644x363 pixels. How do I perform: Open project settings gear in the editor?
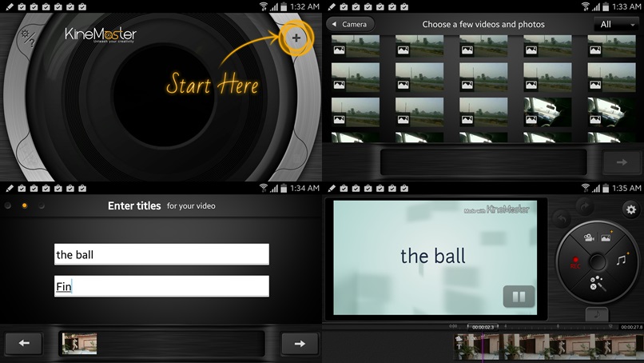pyautogui.click(x=631, y=209)
